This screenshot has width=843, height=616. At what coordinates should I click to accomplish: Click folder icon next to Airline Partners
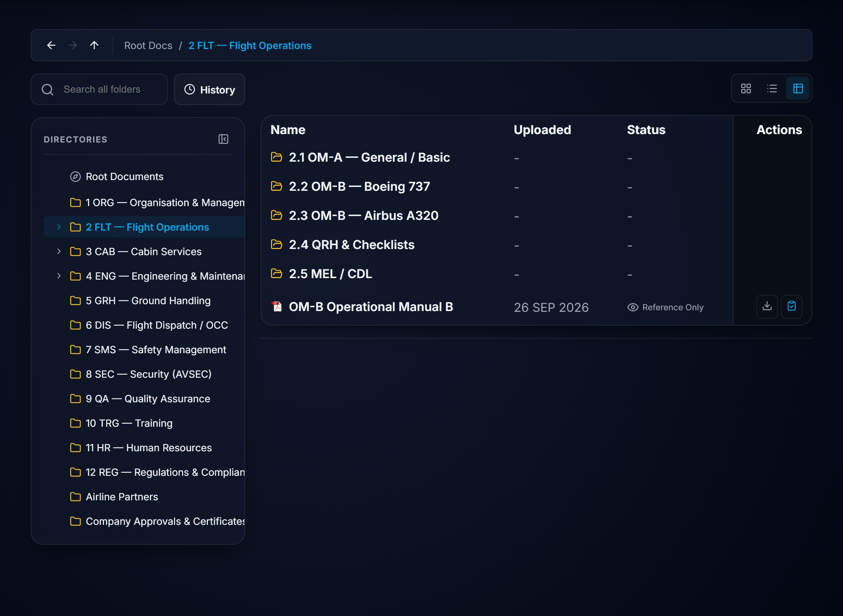pos(75,497)
